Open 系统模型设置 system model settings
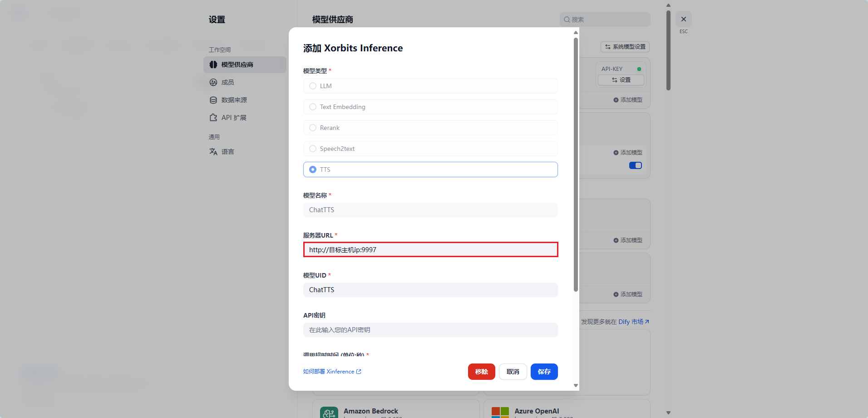 pyautogui.click(x=625, y=47)
